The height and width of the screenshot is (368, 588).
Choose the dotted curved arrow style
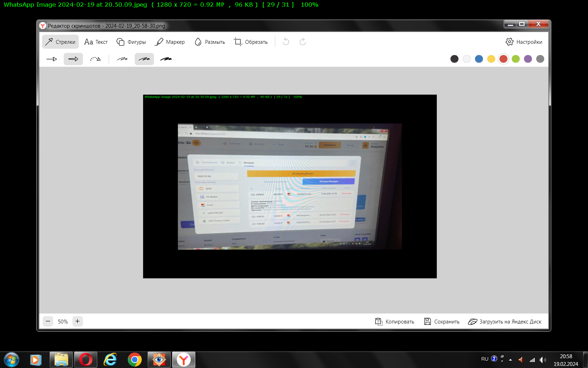tap(95, 59)
